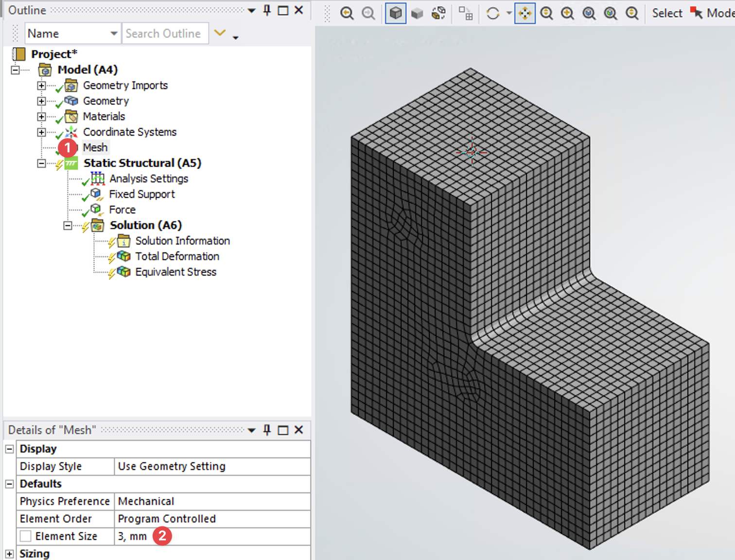
Task: Select Mesh in the outline tree
Action: [95, 147]
